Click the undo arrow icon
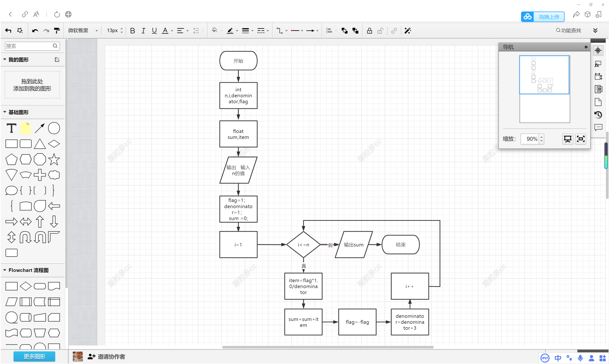 pyautogui.click(x=35, y=31)
